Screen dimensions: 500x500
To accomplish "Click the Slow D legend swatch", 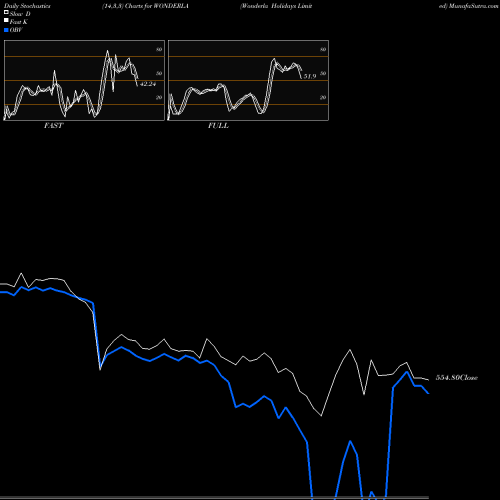I will click(x=6, y=13).
